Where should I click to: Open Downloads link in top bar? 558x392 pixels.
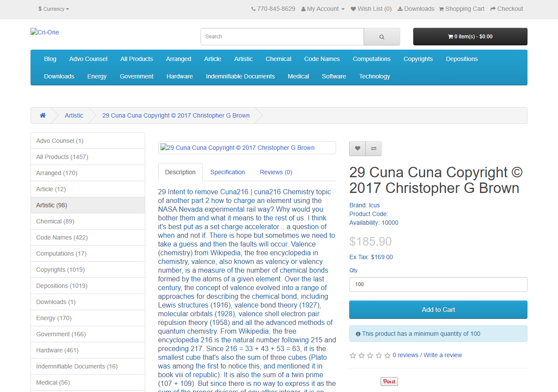pos(416,9)
